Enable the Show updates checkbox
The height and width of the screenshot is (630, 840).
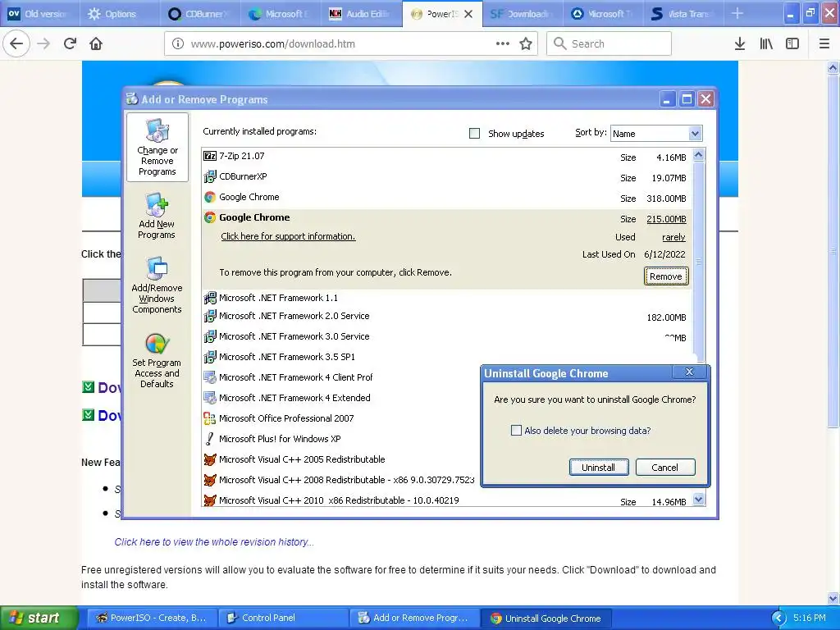pos(475,134)
